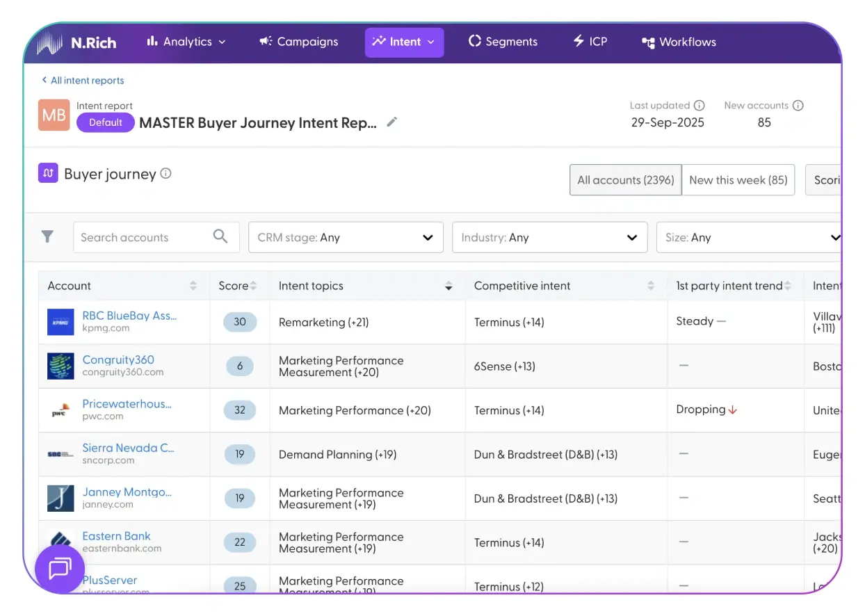Click the Last updated info icon
The height and width of the screenshot is (616, 865).
click(699, 106)
